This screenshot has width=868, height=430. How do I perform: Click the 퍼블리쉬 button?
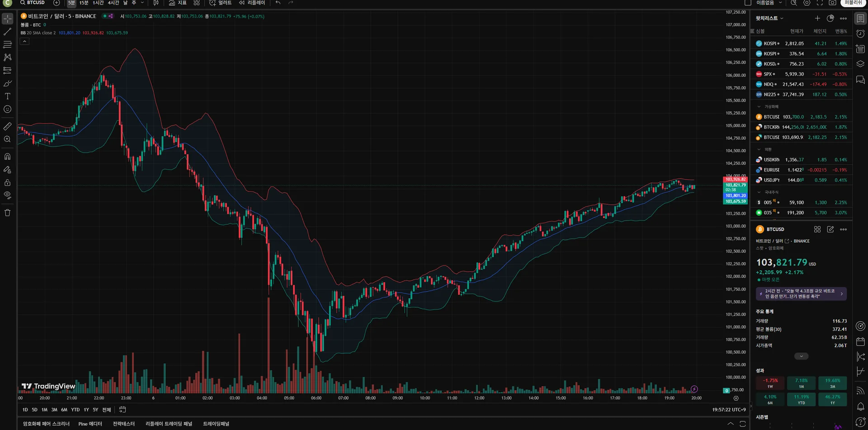(853, 3)
